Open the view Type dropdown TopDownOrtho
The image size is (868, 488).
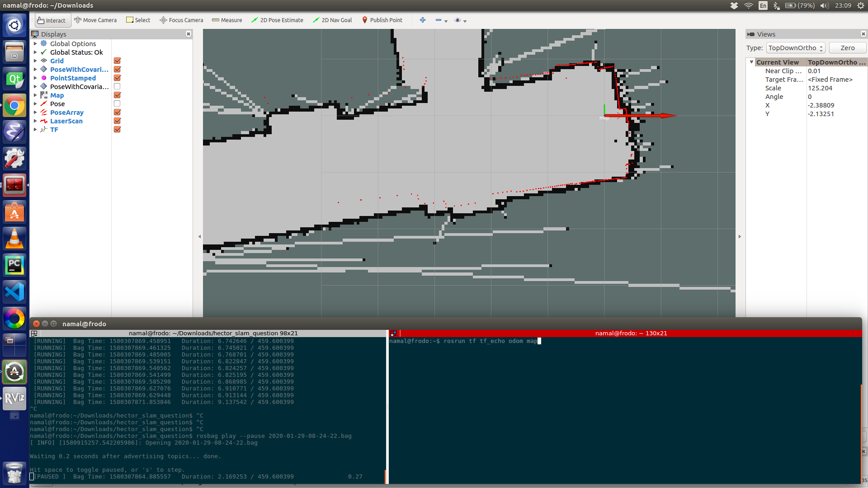pyautogui.click(x=796, y=48)
